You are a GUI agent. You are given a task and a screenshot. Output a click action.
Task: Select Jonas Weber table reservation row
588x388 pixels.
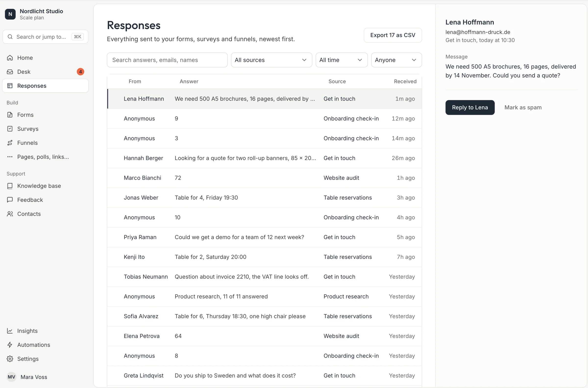[265, 198]
